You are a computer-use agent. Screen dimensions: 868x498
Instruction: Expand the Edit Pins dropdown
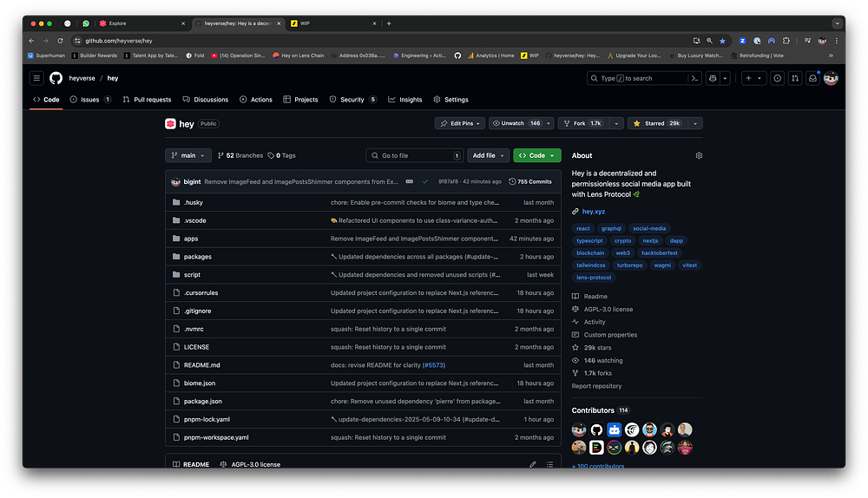pos(460,123)
